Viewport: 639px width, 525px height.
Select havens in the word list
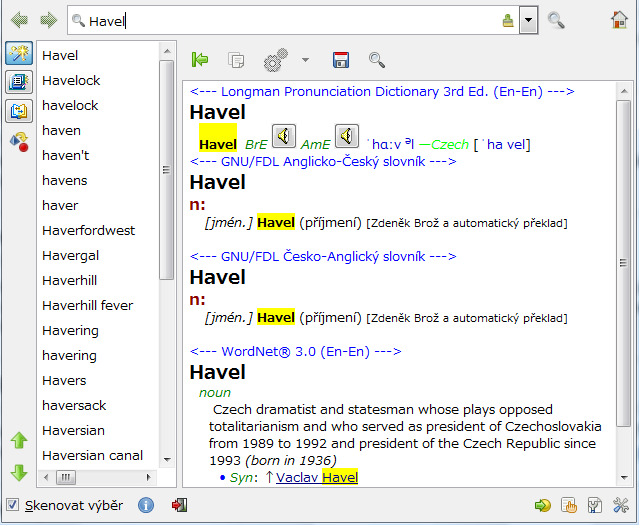point(65,181)
